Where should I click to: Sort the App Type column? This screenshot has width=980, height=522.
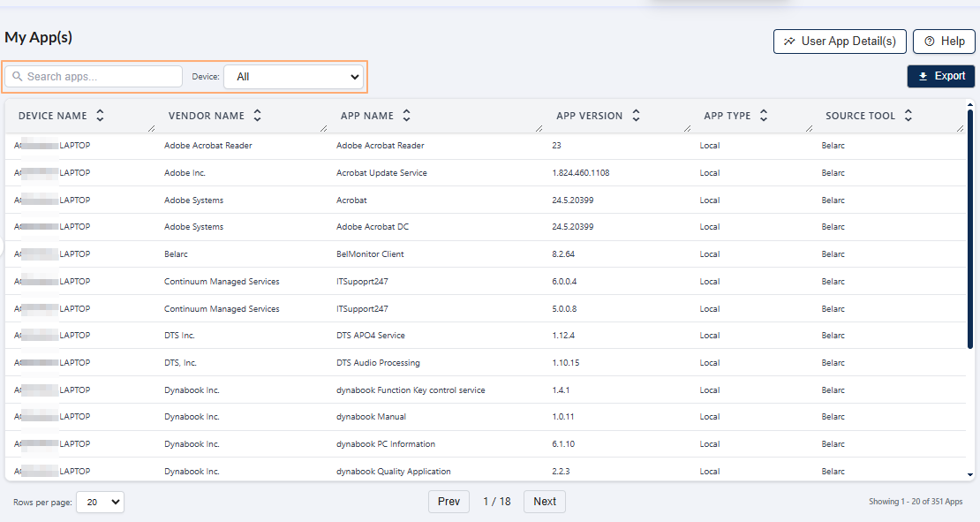point(764,115)
